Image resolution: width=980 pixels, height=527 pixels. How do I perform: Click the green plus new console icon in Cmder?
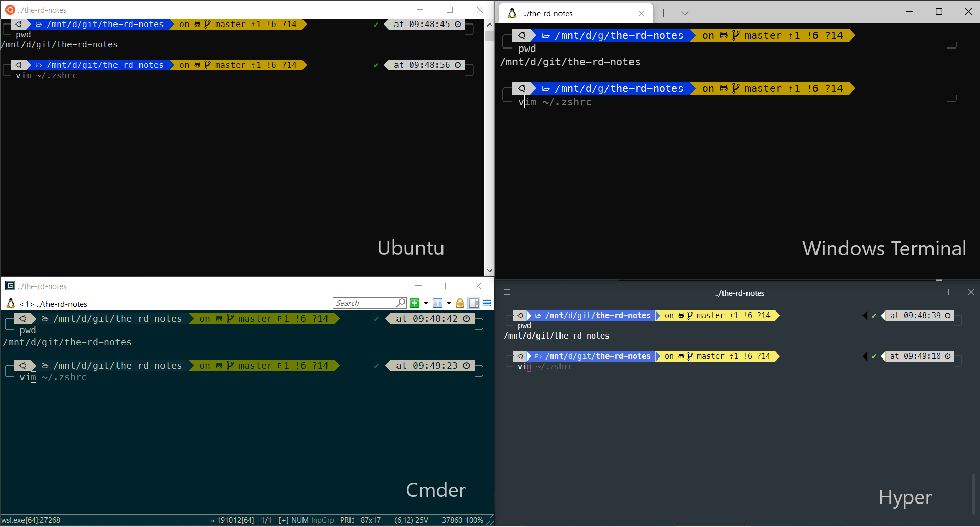(414, 303)
